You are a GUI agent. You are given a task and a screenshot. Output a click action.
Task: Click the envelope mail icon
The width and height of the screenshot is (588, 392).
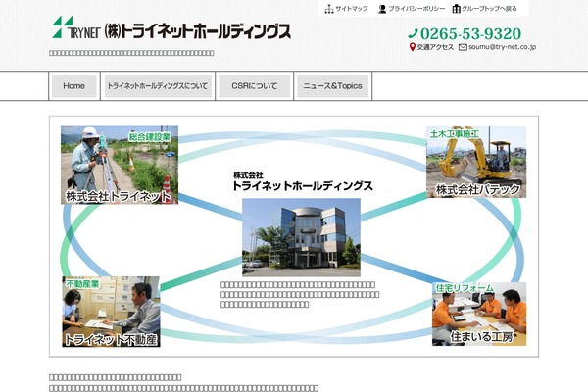point(463,47)
